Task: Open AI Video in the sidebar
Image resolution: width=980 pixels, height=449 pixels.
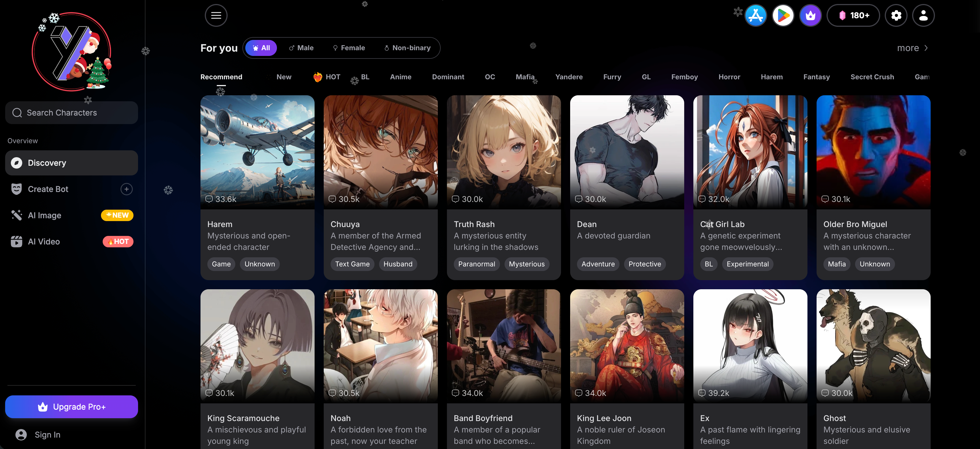Action: [x=44, y=242]
